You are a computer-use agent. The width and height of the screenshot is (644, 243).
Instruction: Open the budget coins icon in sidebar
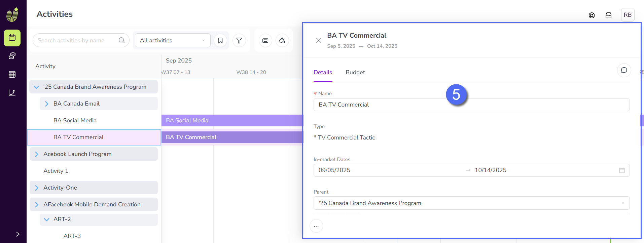click(x=12, y=56)
